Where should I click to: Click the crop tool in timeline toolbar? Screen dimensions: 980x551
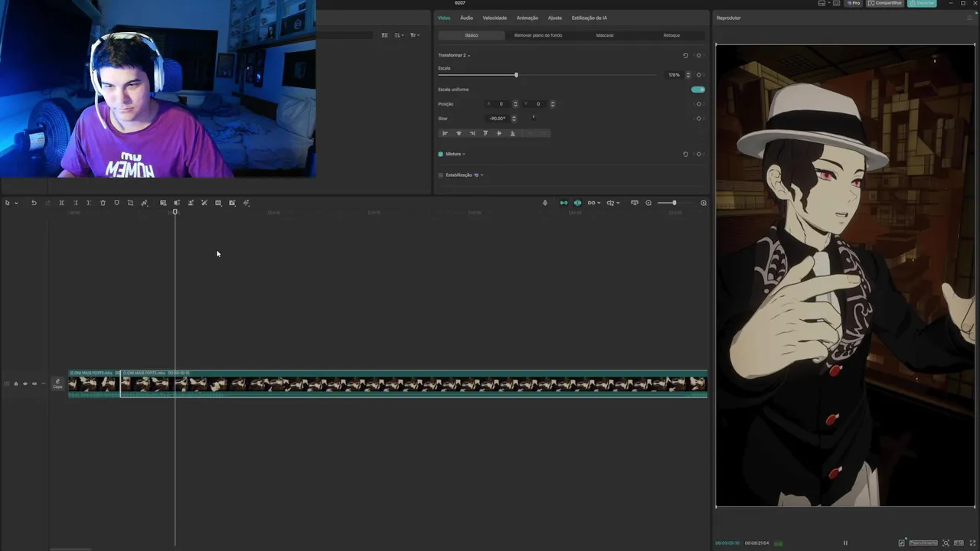click(x=130, y=203)
